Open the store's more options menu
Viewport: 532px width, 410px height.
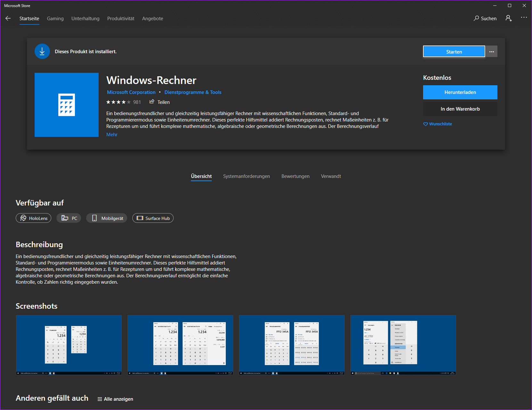[524, 18]
